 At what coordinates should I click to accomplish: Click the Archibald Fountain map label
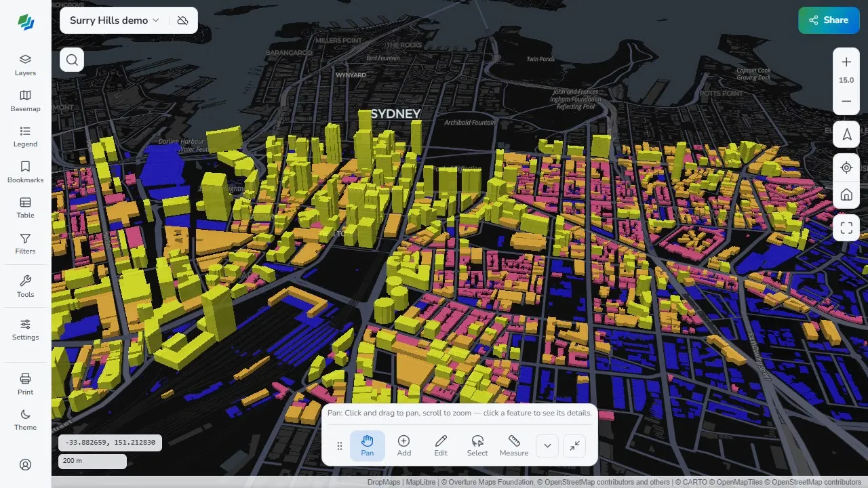pyautogui.click(x=470, y=123)
